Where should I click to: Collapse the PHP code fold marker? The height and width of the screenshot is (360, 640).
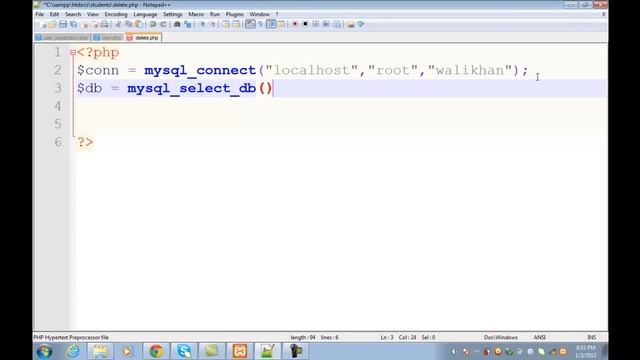73,52
